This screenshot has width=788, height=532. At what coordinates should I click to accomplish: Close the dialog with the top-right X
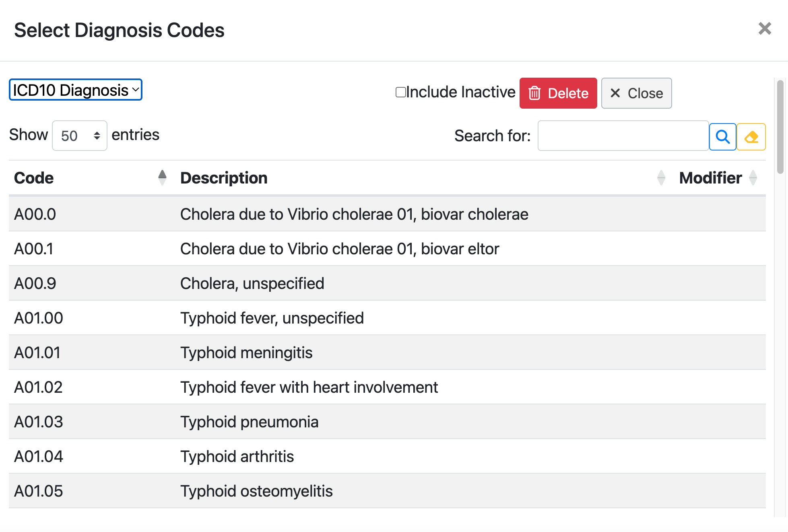tap(764, 29)
